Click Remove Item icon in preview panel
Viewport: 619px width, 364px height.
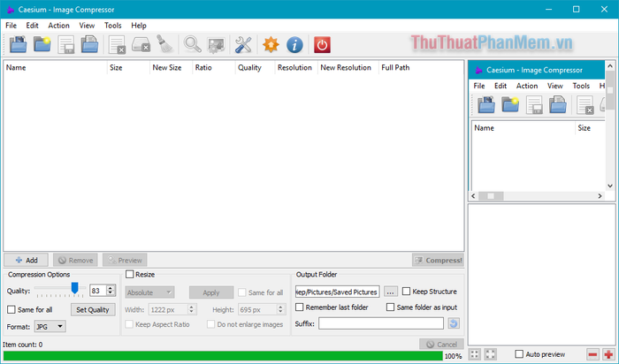pos(585,105)
